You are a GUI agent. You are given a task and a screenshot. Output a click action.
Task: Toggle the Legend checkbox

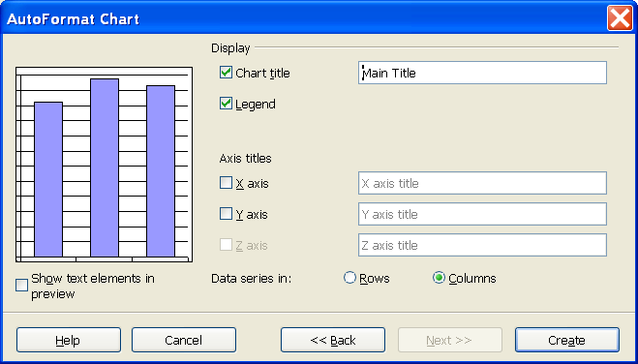click(x=226, y=104)
